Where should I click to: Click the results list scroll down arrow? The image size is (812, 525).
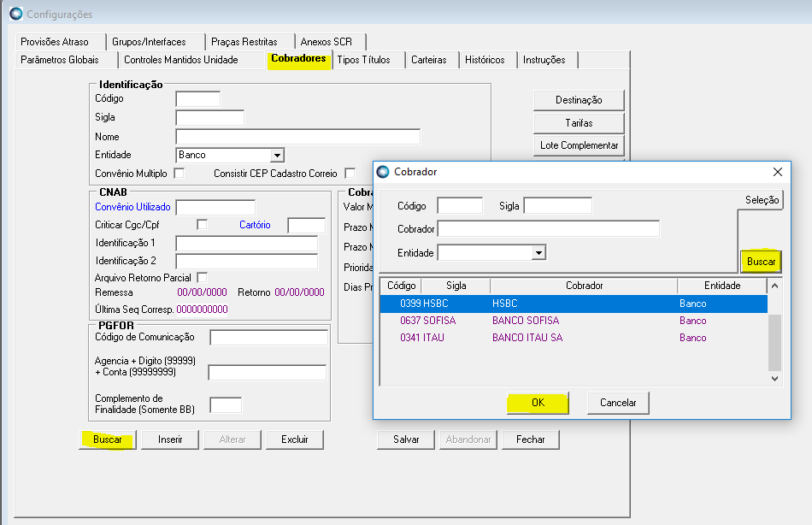coord(774,379)
